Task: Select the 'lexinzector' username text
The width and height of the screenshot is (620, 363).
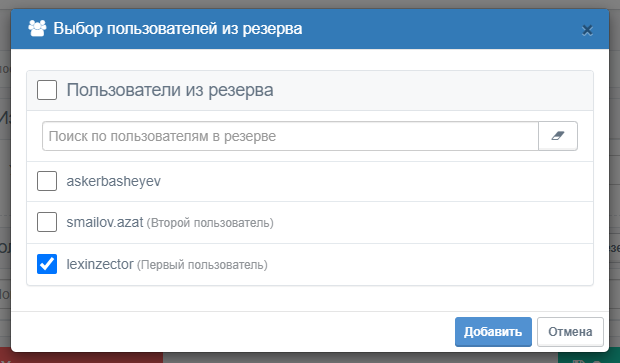Action: [x=100, y=264]
